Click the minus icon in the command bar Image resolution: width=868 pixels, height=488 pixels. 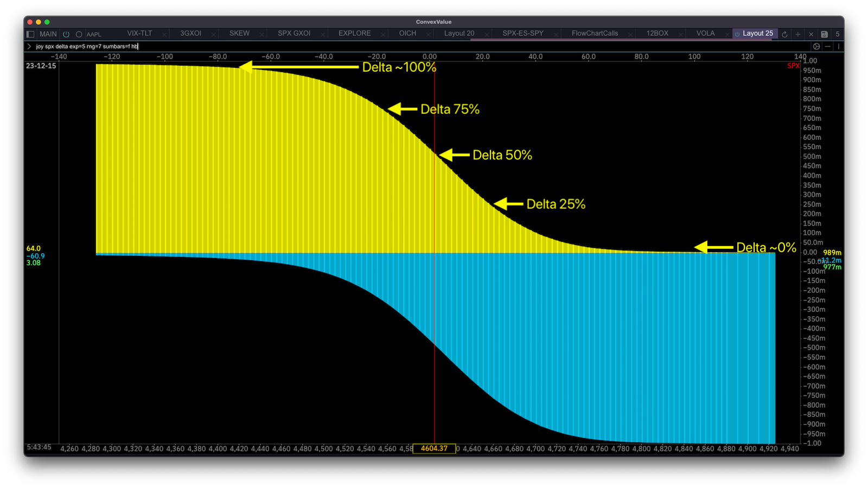[828, 47]
